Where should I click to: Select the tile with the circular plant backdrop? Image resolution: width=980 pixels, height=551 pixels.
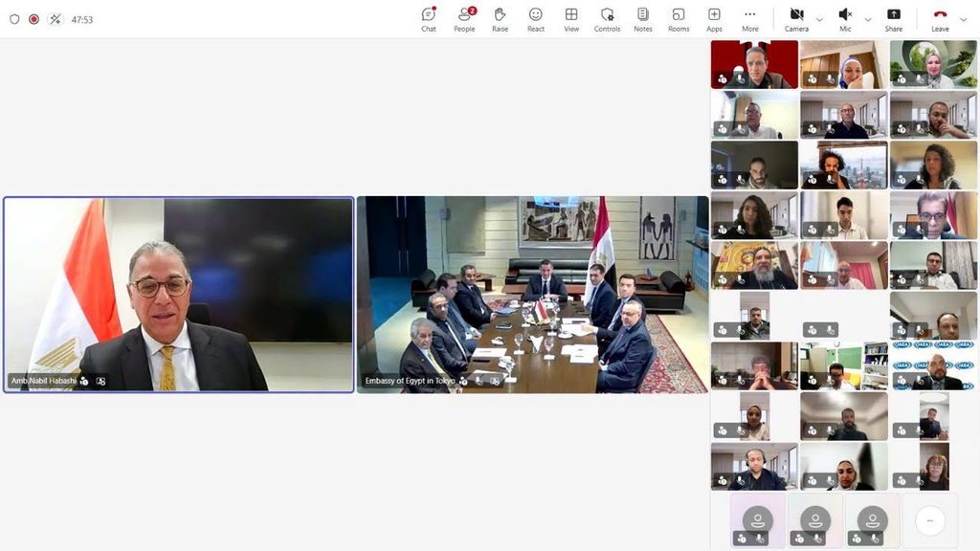click(934, 64)
